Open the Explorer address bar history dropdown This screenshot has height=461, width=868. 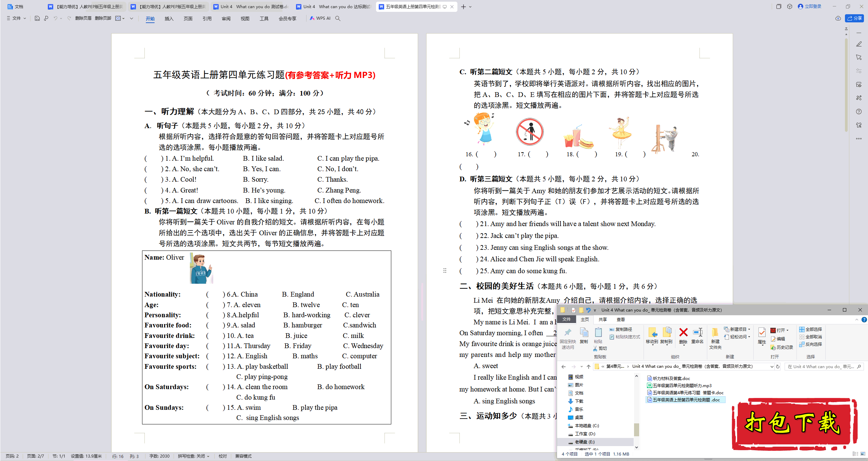tap(772, 367)
